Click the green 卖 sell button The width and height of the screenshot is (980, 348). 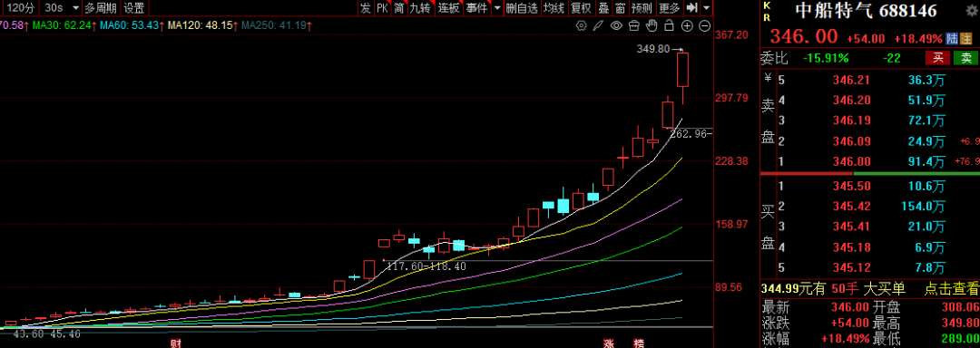[965, 58]
